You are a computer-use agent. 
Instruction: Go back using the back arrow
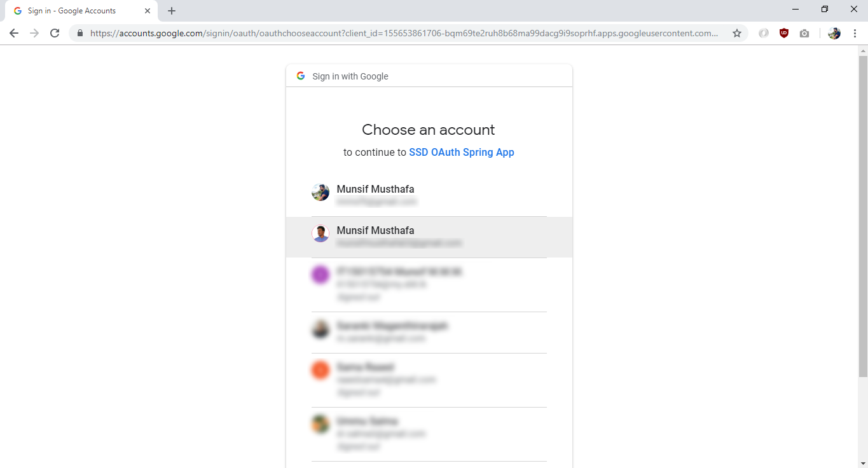point(13,32)
